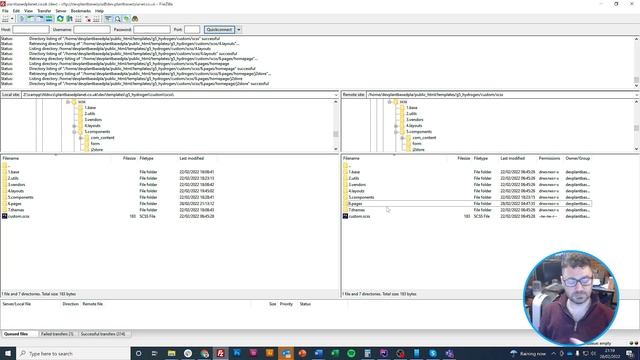The image size is (640, 360).
Task: Open the Bookmarks menu
Action: pyautogui.click(x=81, y=11)
